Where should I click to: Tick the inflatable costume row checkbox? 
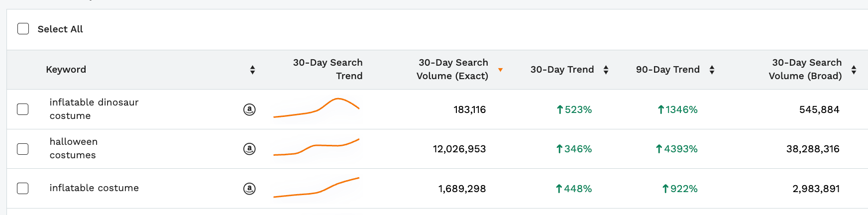(23, 188)
